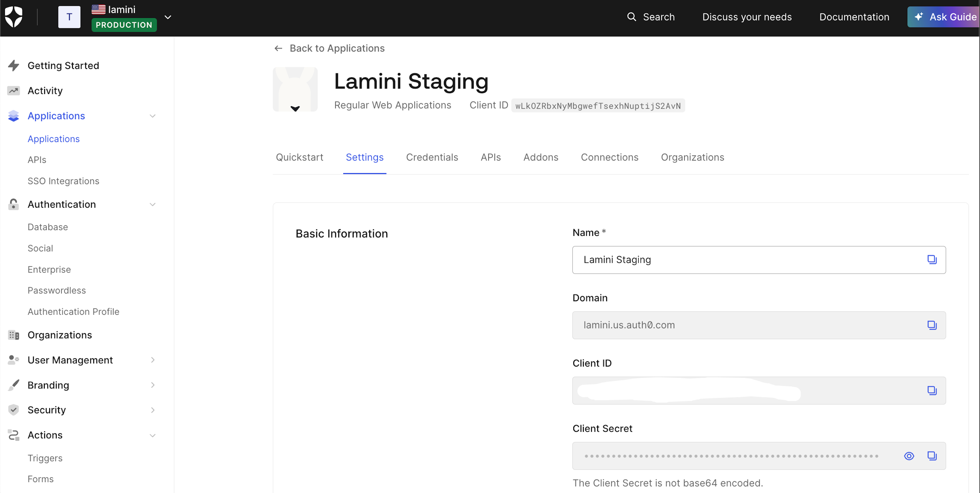
Task: Click the Ask Guide button
Action: click(944, 17)
